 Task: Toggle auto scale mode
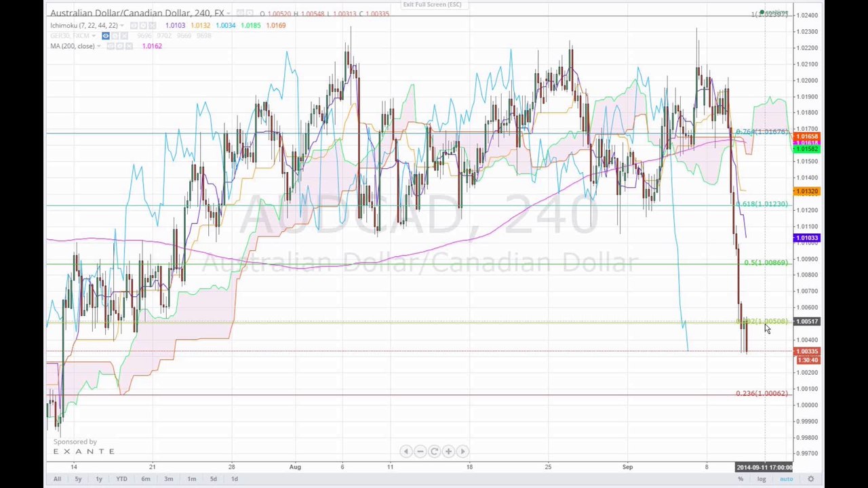[x=786, y=479]
